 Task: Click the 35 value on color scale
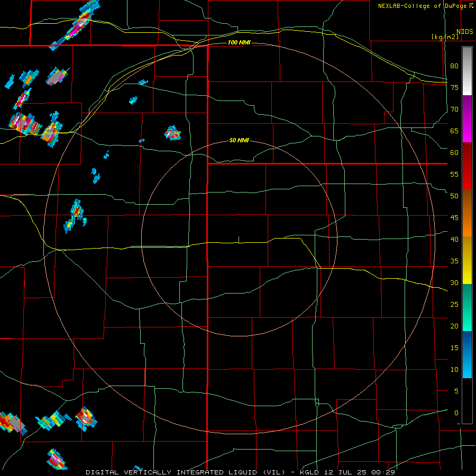tap(454, 261)
